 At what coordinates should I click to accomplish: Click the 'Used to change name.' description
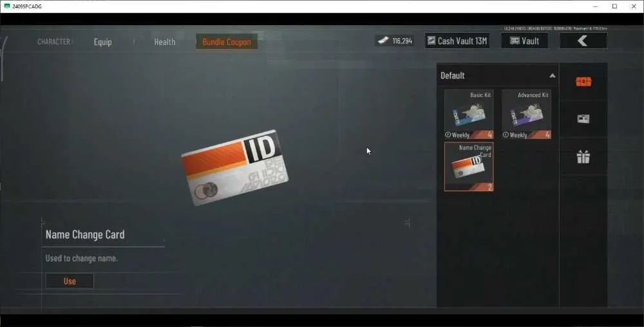(82, 259)
